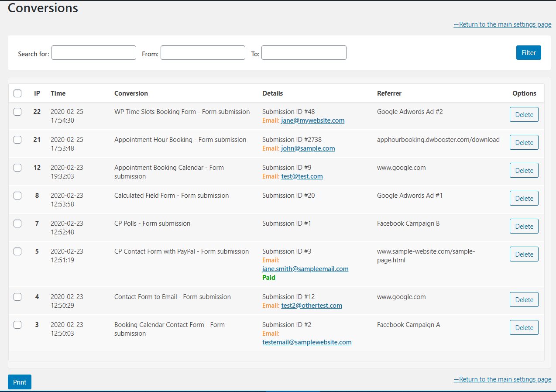Click the Filter button
Screen dimensions: 556x392
point(529,52)
